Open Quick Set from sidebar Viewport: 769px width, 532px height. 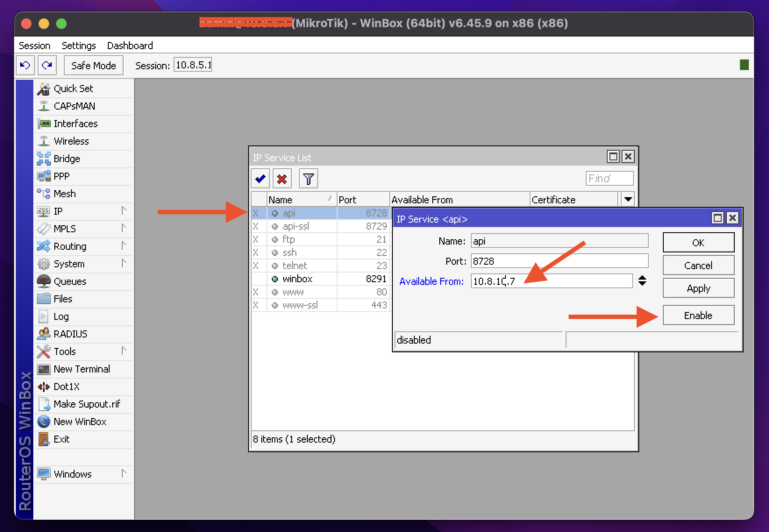(x=83, y=89)
